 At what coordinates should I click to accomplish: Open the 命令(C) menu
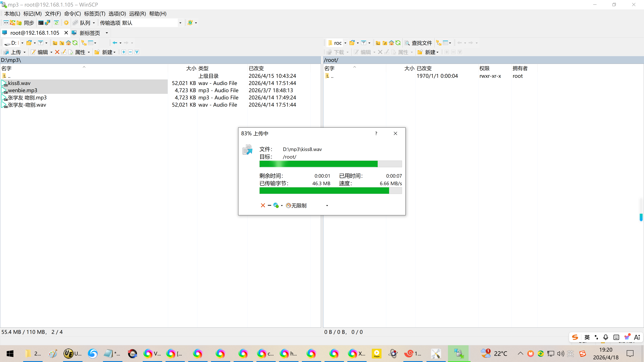pos(72,14)
